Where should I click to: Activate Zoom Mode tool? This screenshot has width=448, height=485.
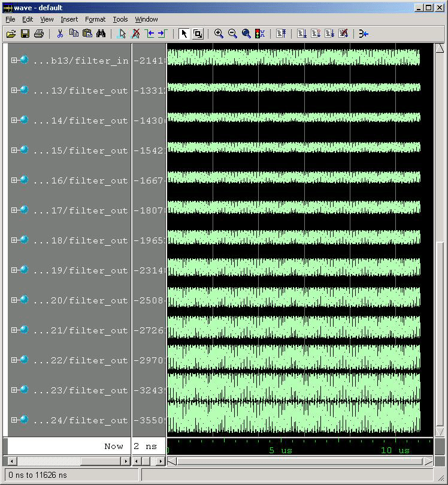click(198, 34)
